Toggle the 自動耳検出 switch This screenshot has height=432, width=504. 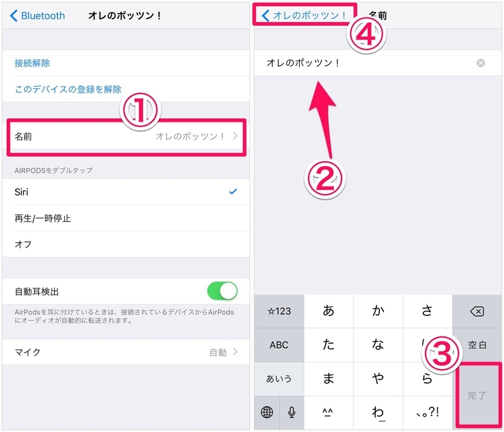(x=222, y=291)
